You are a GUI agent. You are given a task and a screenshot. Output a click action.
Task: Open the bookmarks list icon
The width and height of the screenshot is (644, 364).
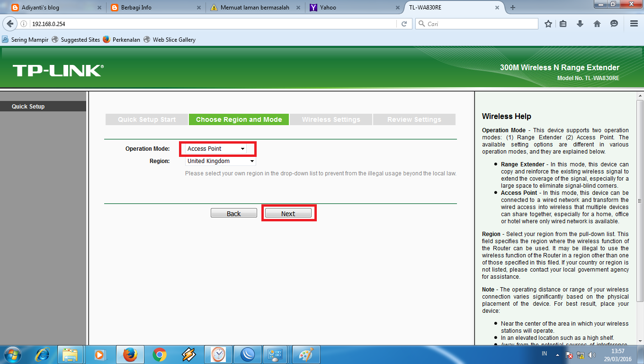click(x=563, y=24)
